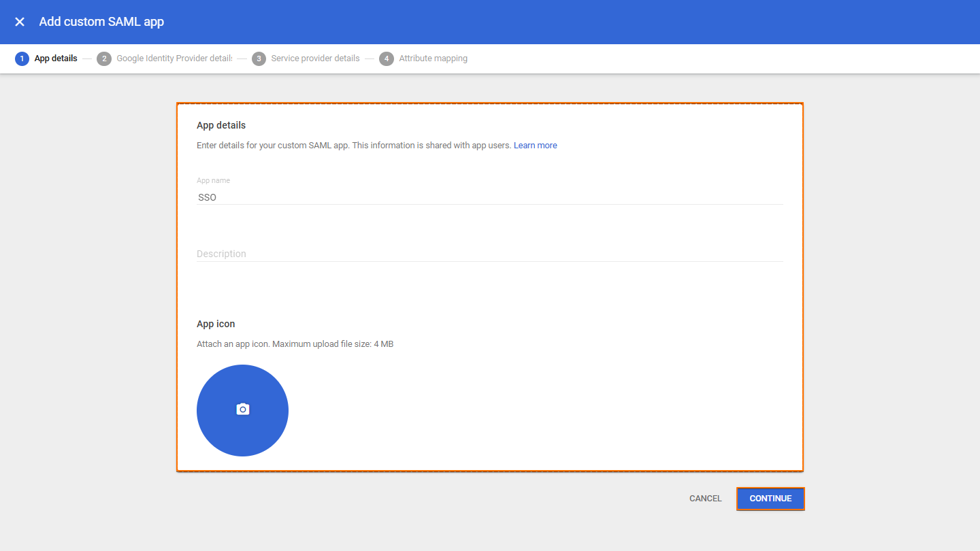Viewport: 980px width, 551px height.
Task: Click the App details section heading
Action: (x=220, y=124)
